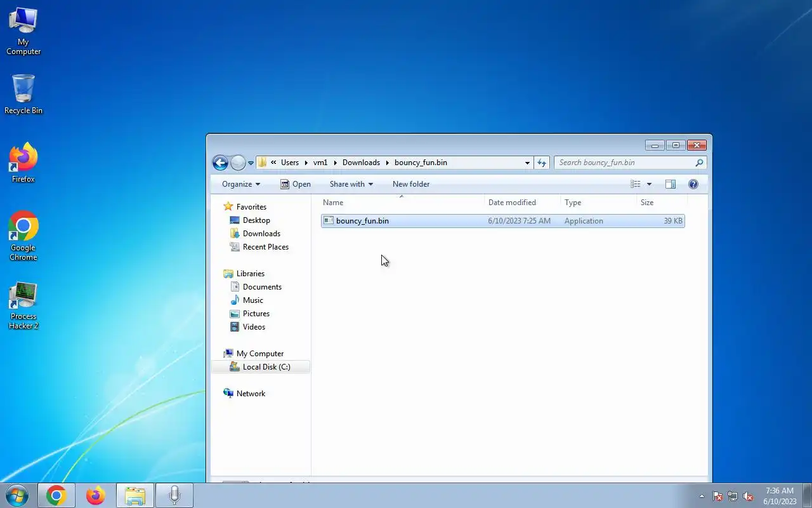Viewport: 812px width, 508px height.
Task: Expand the address bar history dropdown arrow
Action: pos(527,163)
